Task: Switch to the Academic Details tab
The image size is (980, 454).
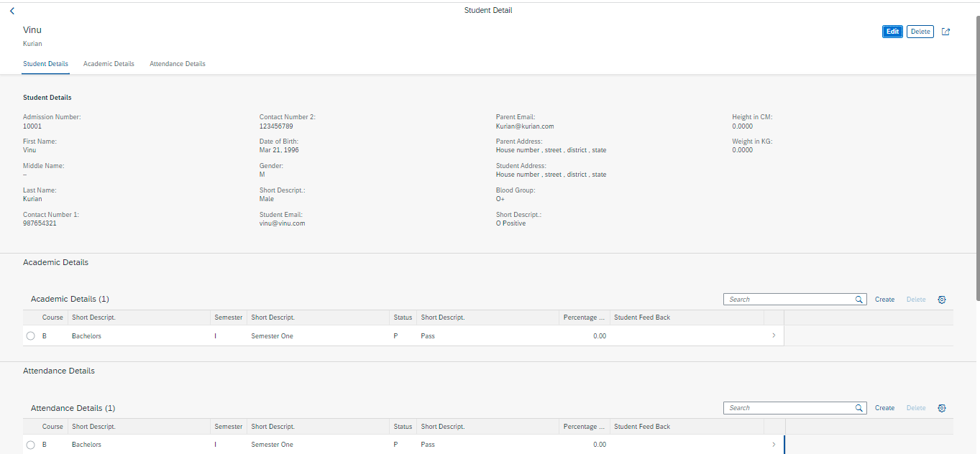Action: click(109, 63)
